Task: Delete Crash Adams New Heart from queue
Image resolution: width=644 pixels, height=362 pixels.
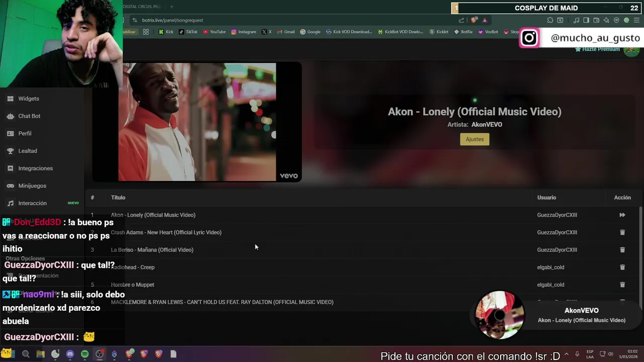Action: (622, 232)
